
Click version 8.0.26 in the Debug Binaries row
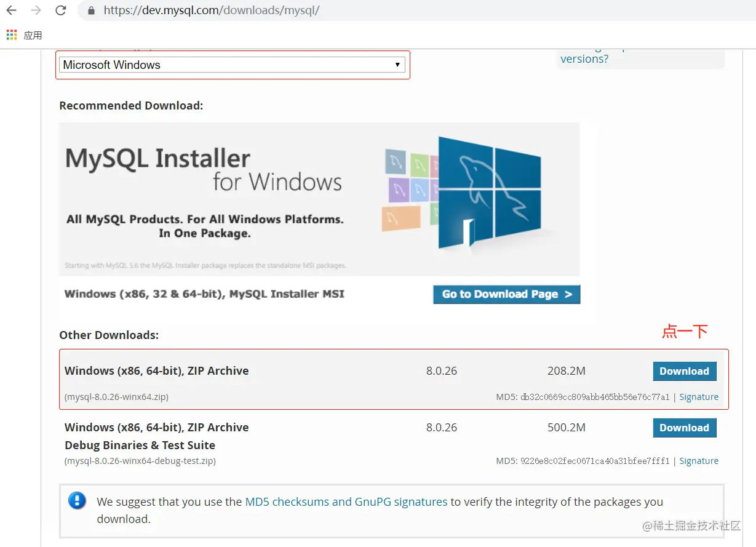(442, 428)
